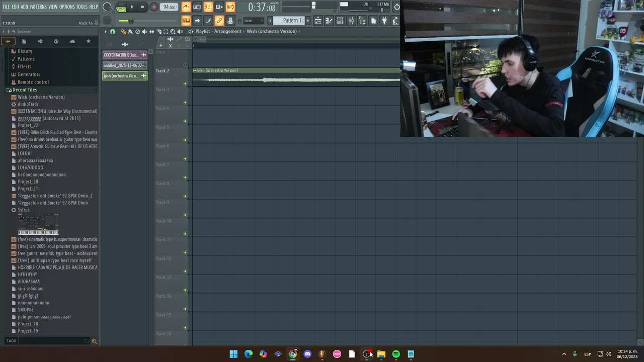
Task: Open the Playlist view icon
Action: tap(318, 21)
